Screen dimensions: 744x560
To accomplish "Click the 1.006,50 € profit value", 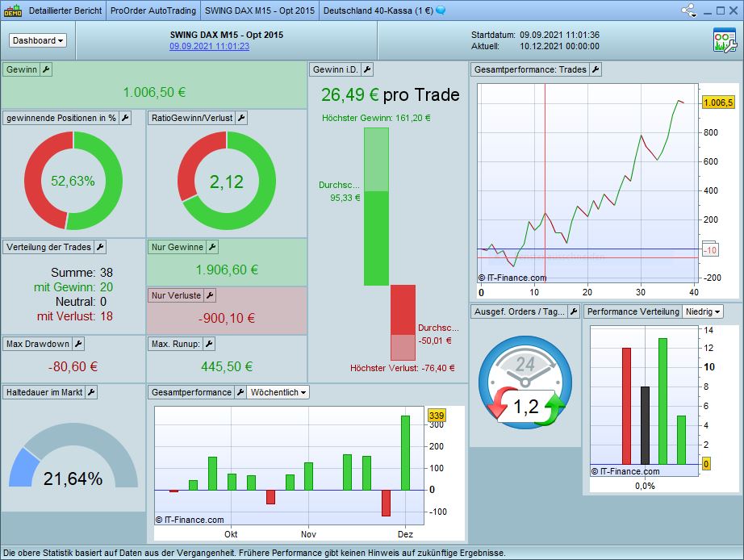I will tap(154, 92).
